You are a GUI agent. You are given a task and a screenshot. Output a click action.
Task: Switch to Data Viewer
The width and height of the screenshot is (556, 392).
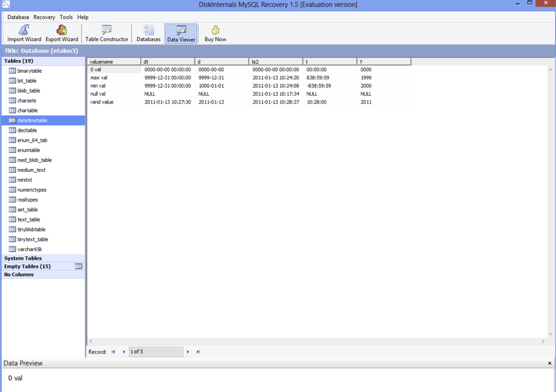point(181,33)
